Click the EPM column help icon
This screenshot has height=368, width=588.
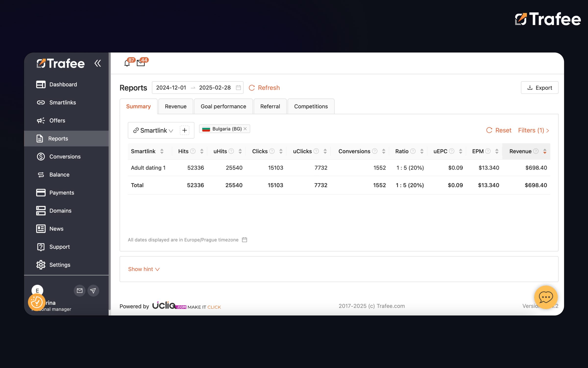click(488, 151)
